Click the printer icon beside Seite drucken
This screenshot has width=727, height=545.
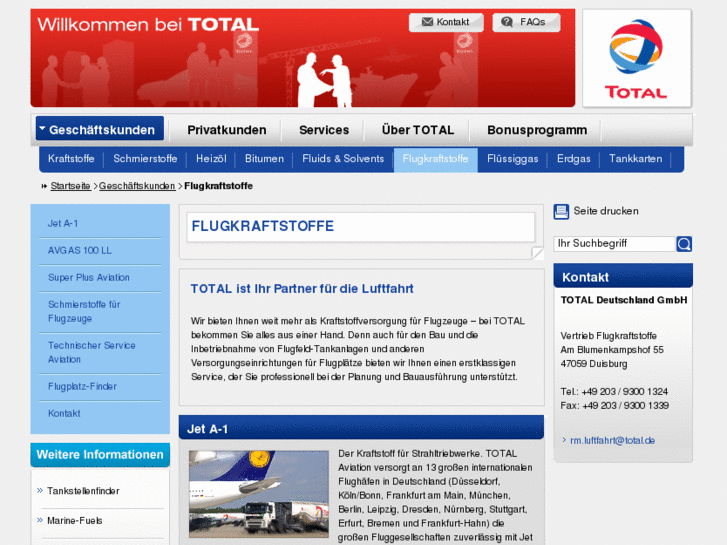[561, 212]
